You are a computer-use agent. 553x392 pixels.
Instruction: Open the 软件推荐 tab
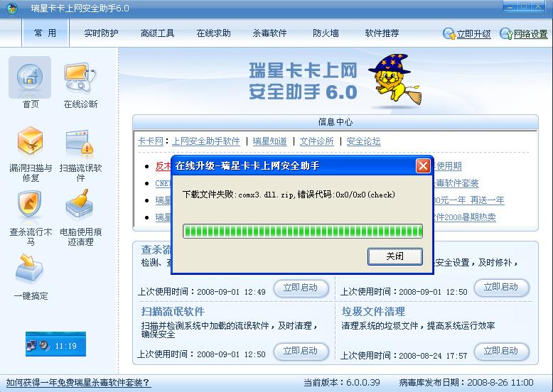click(382, 33)
